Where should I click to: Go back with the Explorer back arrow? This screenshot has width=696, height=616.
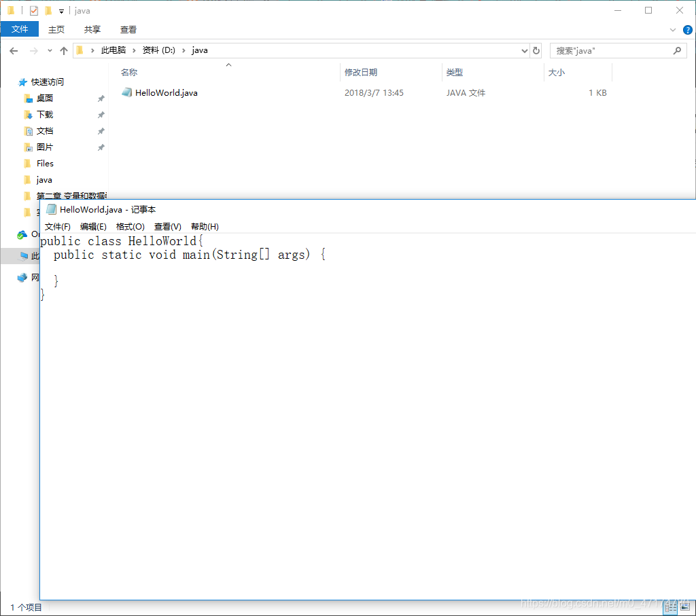(14, 51)
